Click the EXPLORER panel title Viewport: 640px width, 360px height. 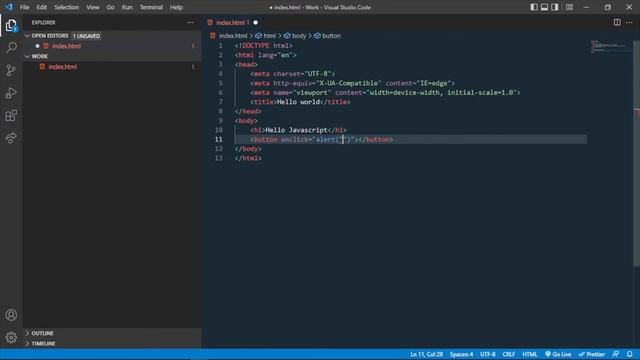[44, 22]
